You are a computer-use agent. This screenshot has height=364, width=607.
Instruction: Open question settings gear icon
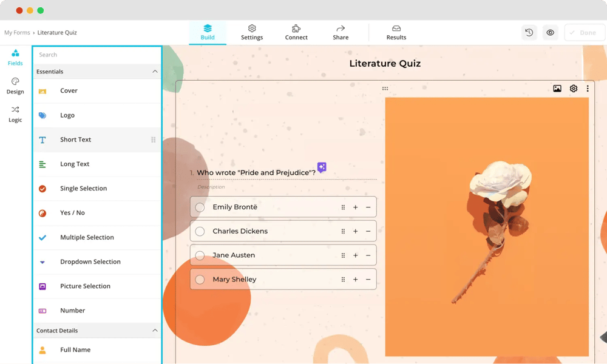coord(574,89)
